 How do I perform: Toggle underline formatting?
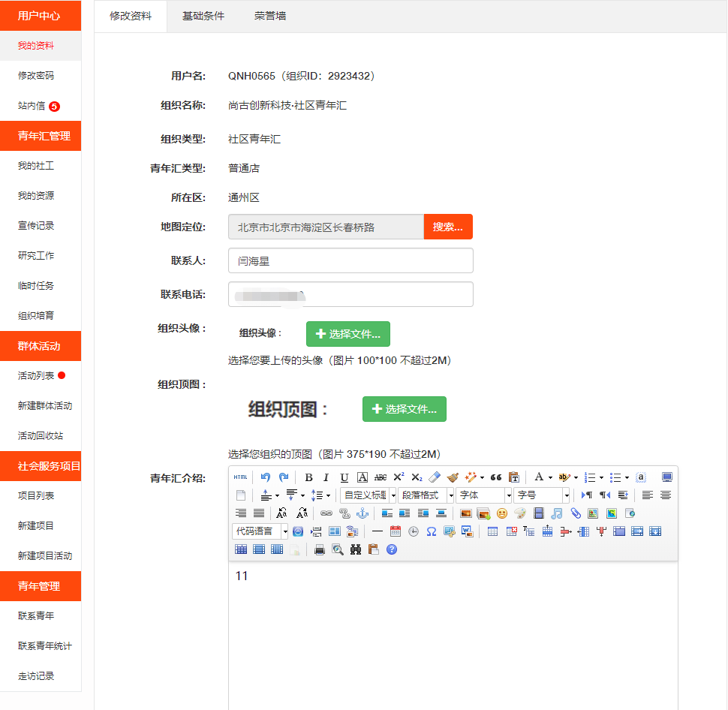344,477
